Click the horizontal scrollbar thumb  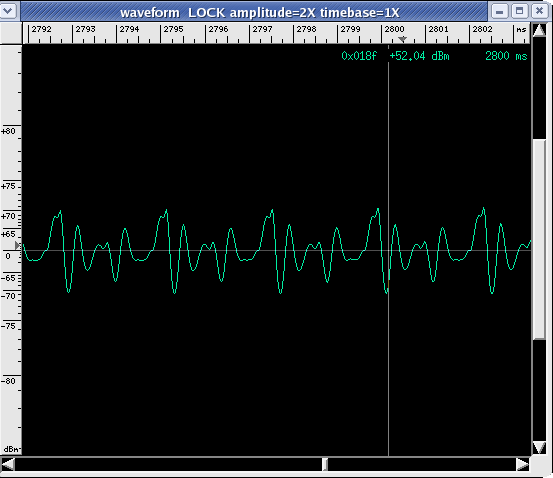[x=325, y=464]
